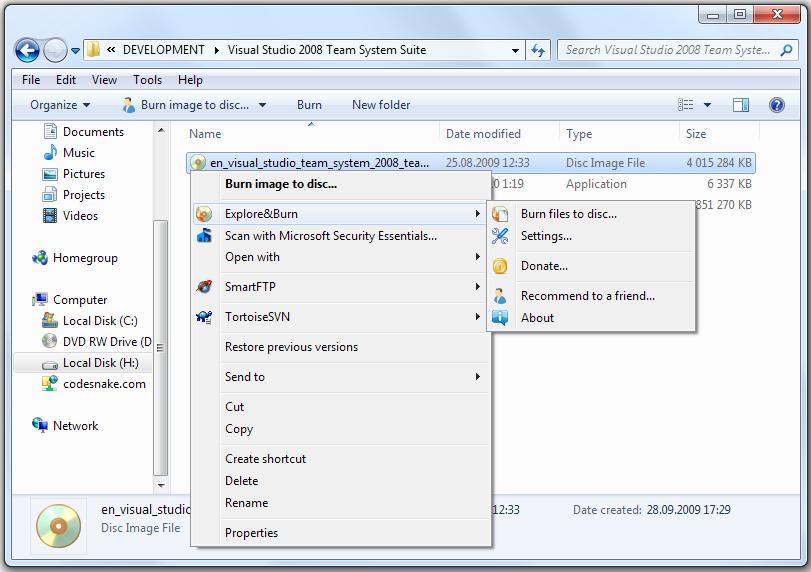Click the navigation pane scrollbar up arrow
The height and width of the screenshot is (572, 811).
[x=161, y=130]
